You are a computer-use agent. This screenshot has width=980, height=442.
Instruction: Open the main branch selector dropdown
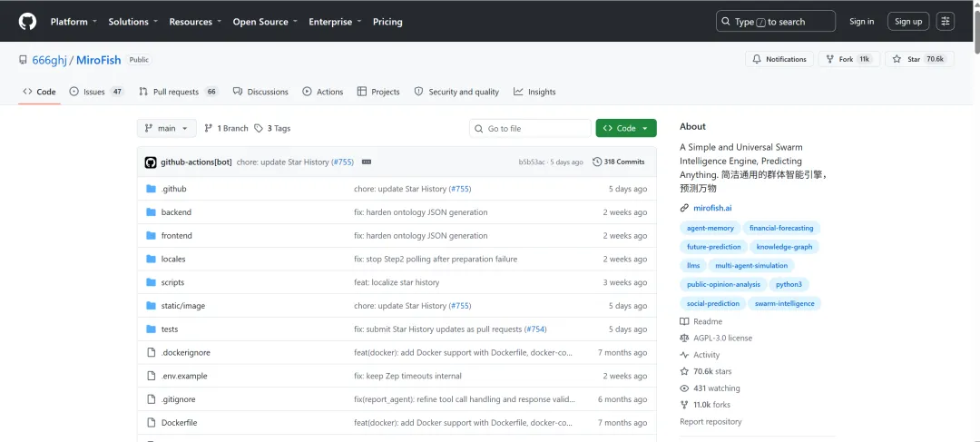pos(166,128)
